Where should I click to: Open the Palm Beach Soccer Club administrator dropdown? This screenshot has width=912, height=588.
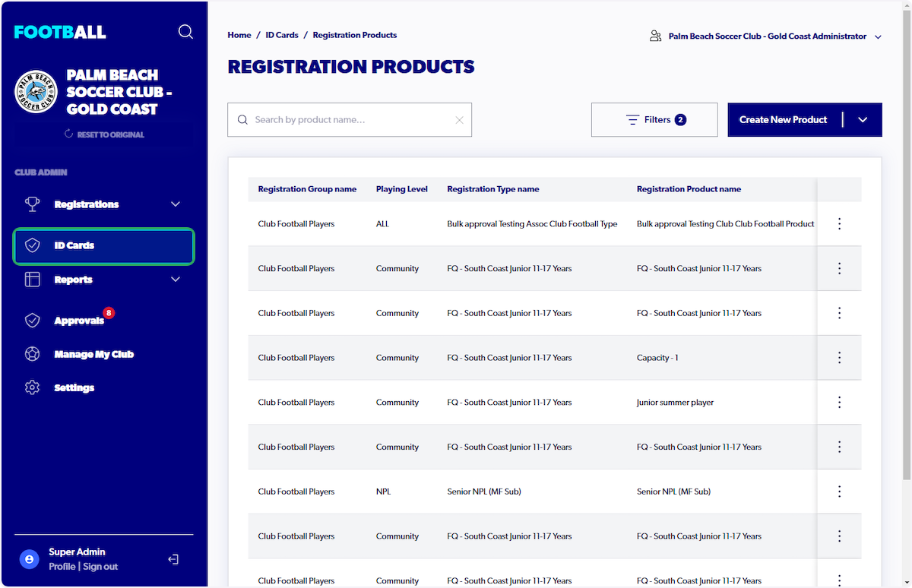coord(768,36)
